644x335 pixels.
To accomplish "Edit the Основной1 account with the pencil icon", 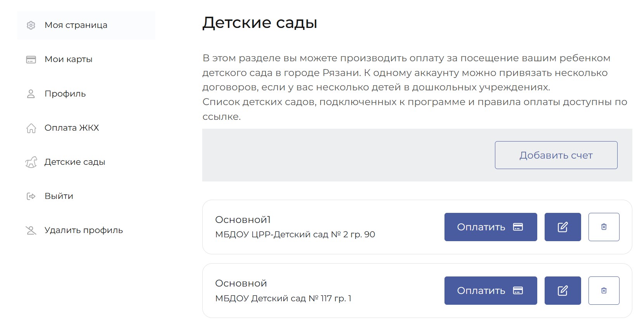I will pyautogui.click(x=562, y=227).
